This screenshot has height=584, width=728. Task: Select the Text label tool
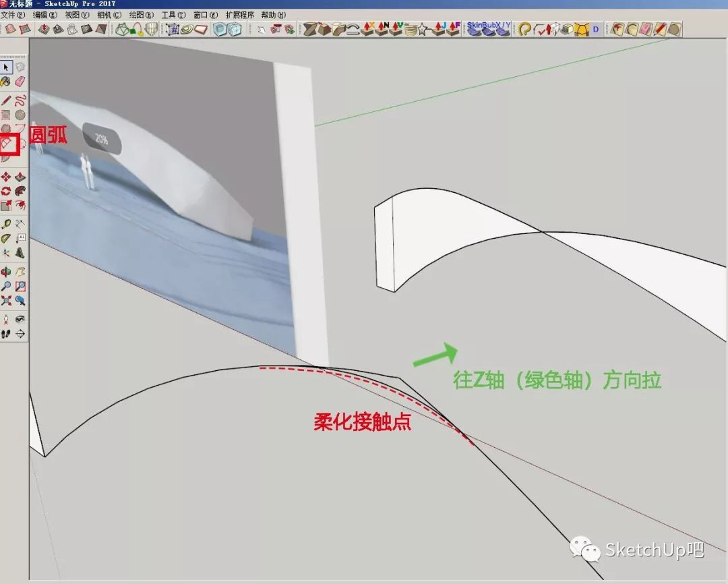(20, 239)
